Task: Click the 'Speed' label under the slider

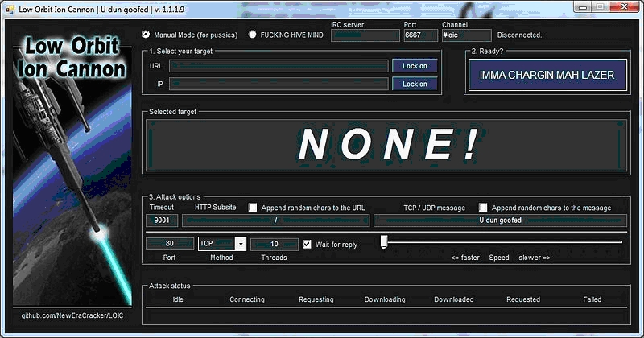Action: coord(499,258)
